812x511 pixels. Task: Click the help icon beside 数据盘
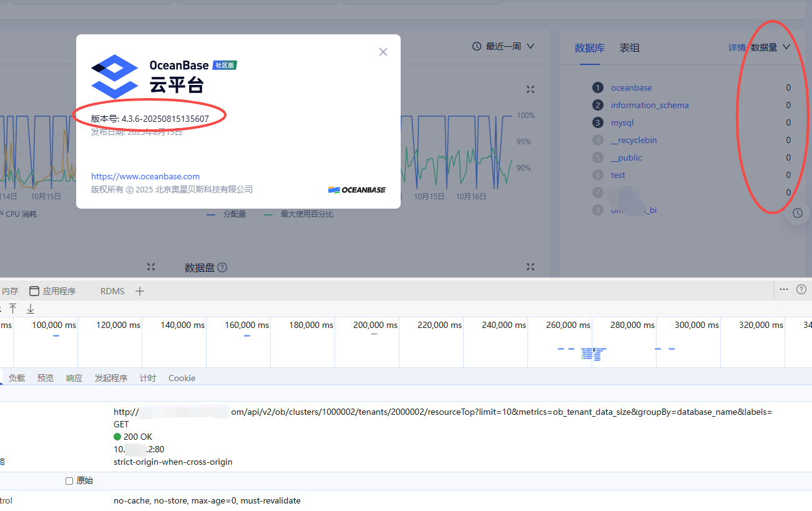pyautogui.click(x=222, y=267)
